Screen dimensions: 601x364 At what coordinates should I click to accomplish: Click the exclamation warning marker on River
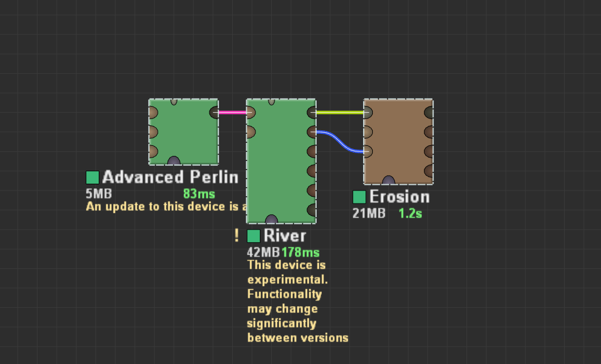click(x=236, y=235)
